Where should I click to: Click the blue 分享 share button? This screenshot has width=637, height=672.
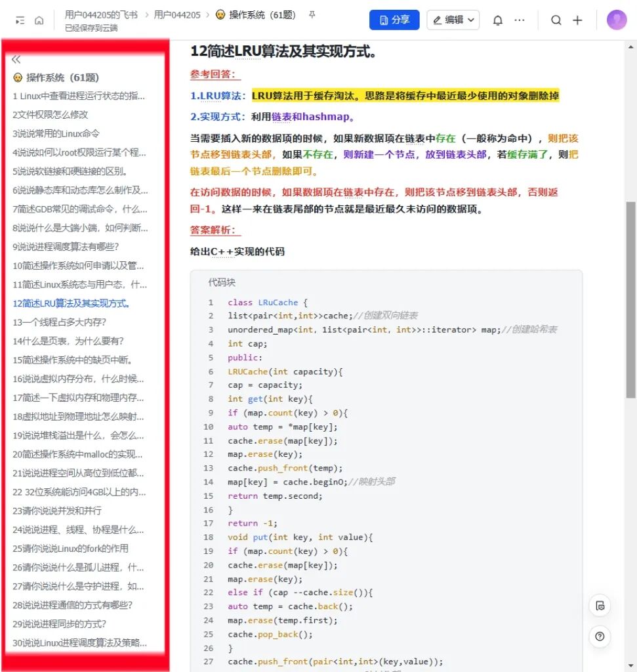394,20
